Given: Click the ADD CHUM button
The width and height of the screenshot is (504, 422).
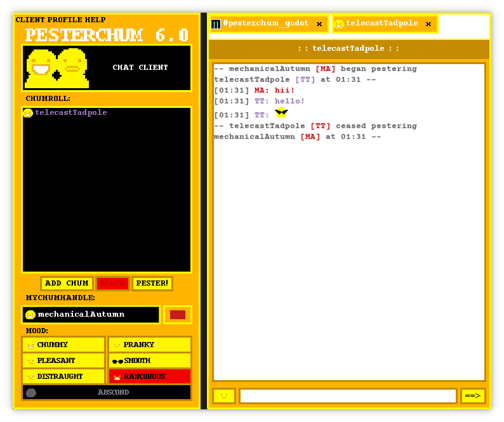Looking at the screenshot, I should 67,283.
